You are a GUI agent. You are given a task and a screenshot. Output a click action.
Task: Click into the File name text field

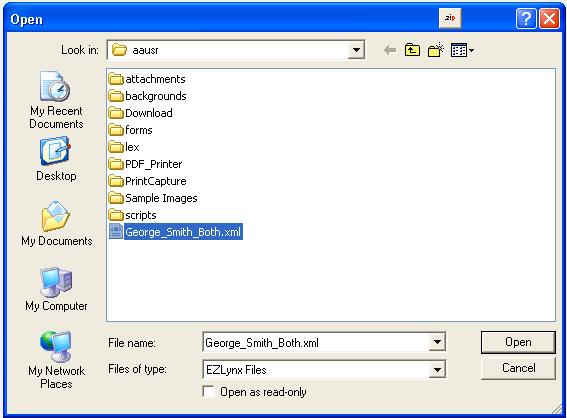(316, 342)
